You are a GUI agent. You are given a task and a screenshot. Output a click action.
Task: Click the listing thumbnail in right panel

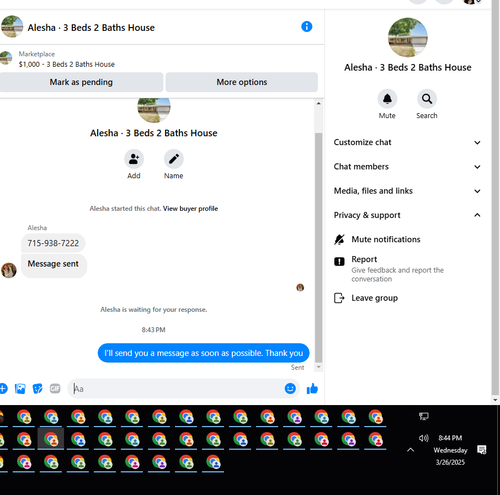tap(408, 37)
